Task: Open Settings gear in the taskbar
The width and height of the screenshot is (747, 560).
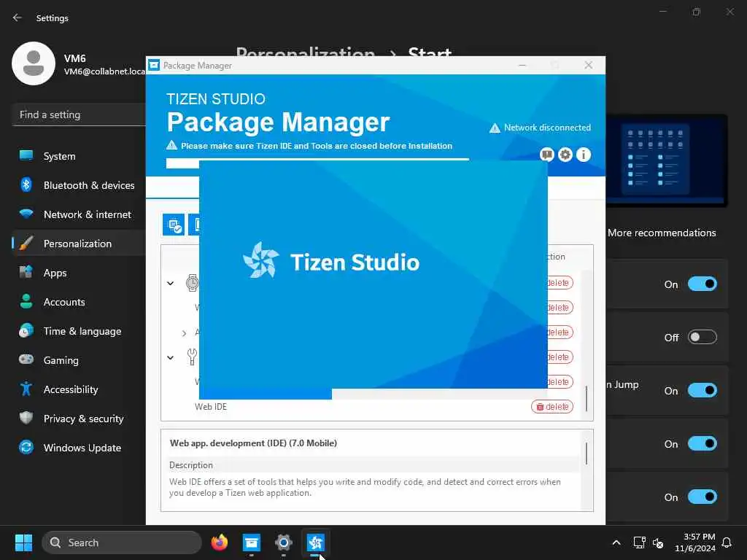Action: coord(284,542)
